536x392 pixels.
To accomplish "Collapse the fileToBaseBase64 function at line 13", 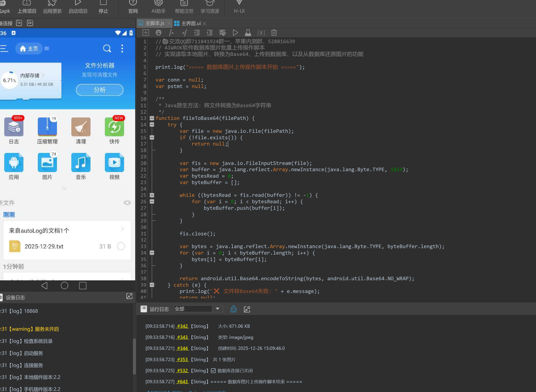I will [152, 118].
